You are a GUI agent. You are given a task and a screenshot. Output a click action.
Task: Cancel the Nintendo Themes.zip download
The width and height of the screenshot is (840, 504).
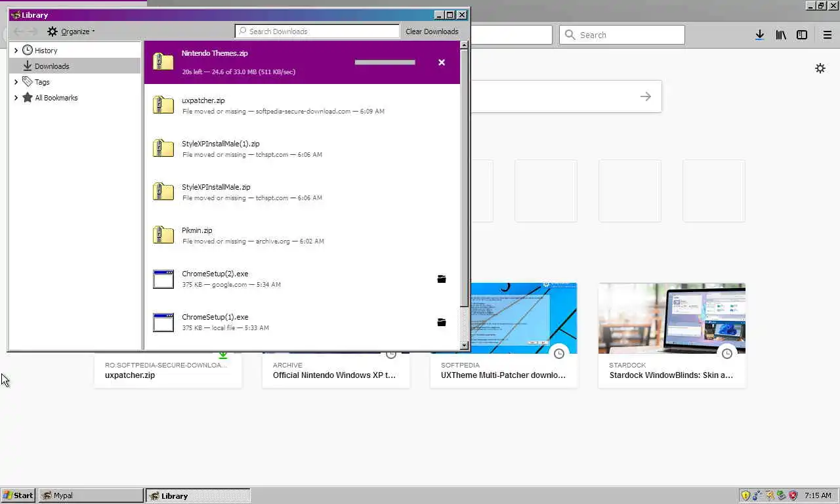click(x=442, y=62)
